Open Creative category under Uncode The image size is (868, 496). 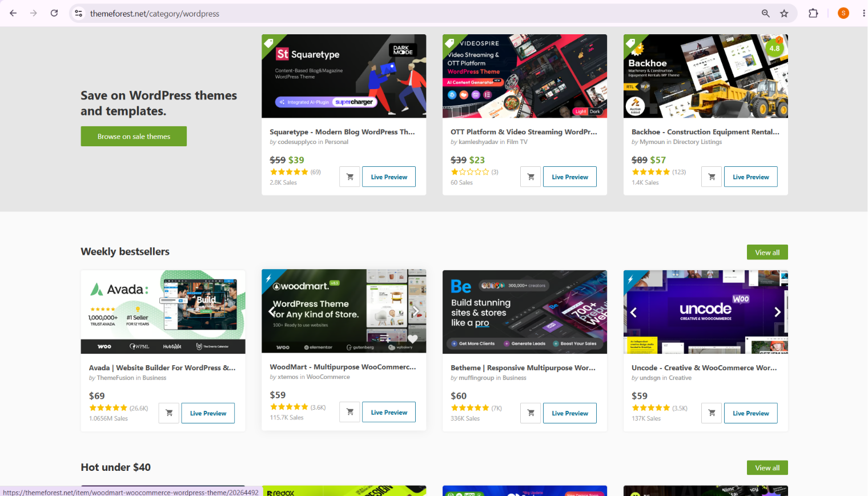point(680,378)
